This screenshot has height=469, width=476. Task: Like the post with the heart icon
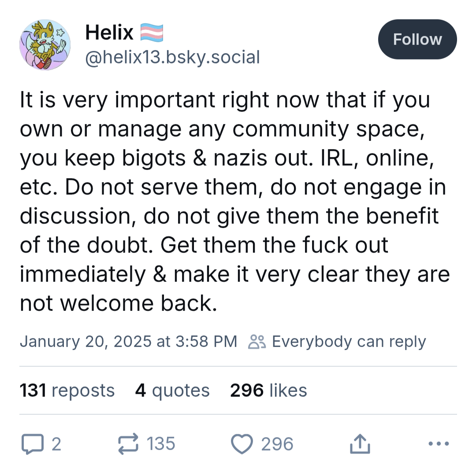click(x=242, y=444)
